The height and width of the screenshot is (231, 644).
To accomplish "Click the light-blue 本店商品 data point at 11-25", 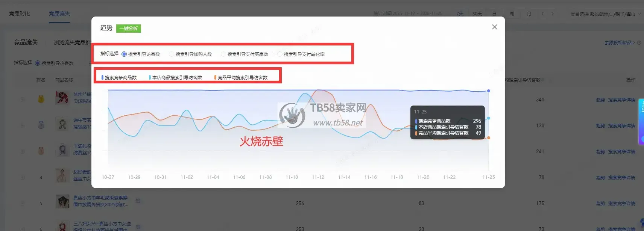I will pos(489,118).
